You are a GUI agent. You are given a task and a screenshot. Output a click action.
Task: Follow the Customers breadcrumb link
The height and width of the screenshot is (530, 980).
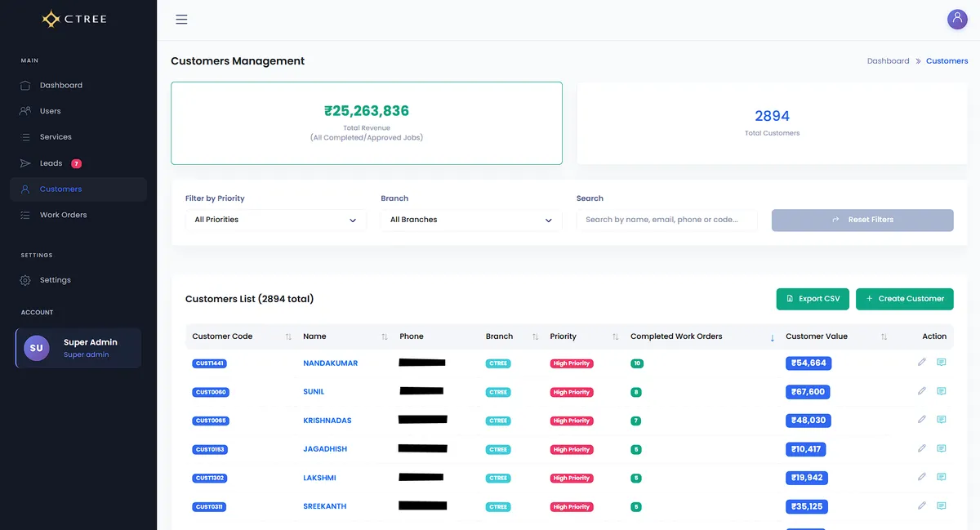(x=947, y=61)
